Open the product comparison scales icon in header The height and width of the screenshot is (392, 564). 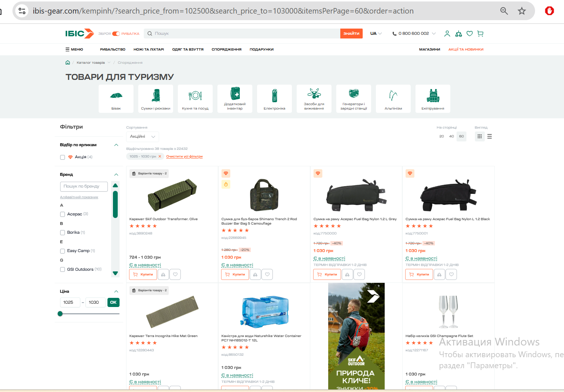(x=458, y=34)
